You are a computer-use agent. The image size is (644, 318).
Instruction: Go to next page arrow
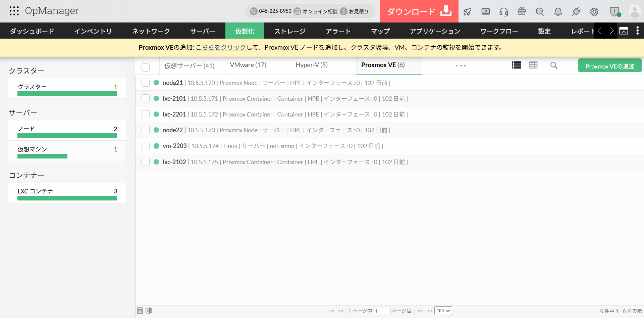click(420, 311)
